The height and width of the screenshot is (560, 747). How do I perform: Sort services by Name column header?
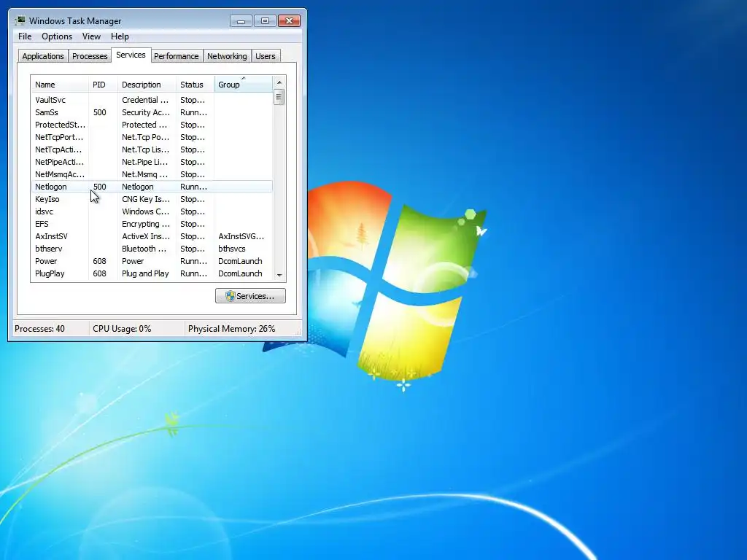point(60,85)
